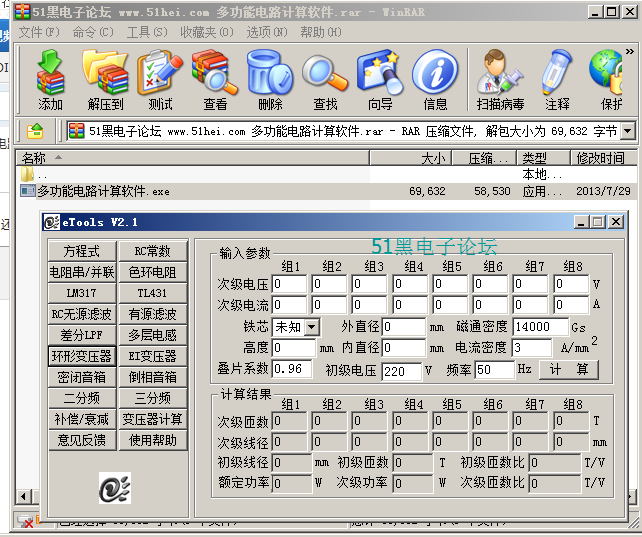Click the 注释 (Comment) pencil icon
The width and height of the screenshot is (642, 537).
tap(557, 80)
